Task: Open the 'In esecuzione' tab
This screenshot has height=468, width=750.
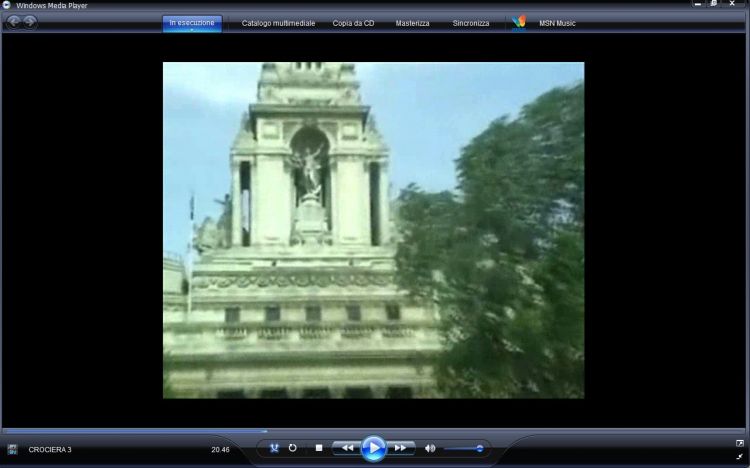Action: 192,22
